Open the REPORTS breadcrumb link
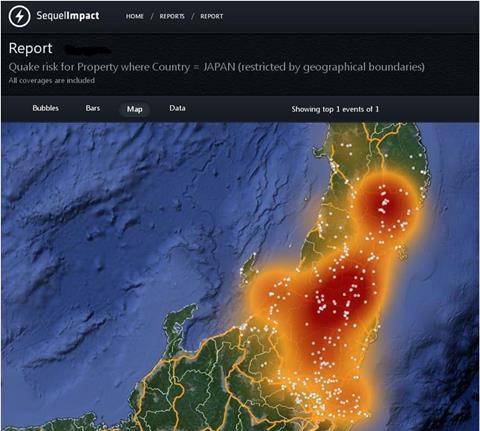This screenshot has height=431, width=480. tap(172, 16)
